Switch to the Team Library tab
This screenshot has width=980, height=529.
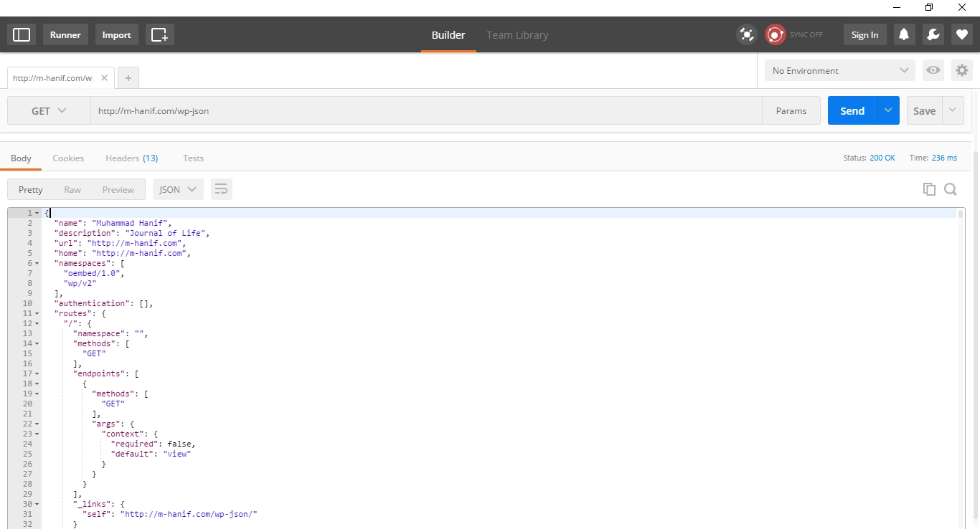tap(517, 34)
